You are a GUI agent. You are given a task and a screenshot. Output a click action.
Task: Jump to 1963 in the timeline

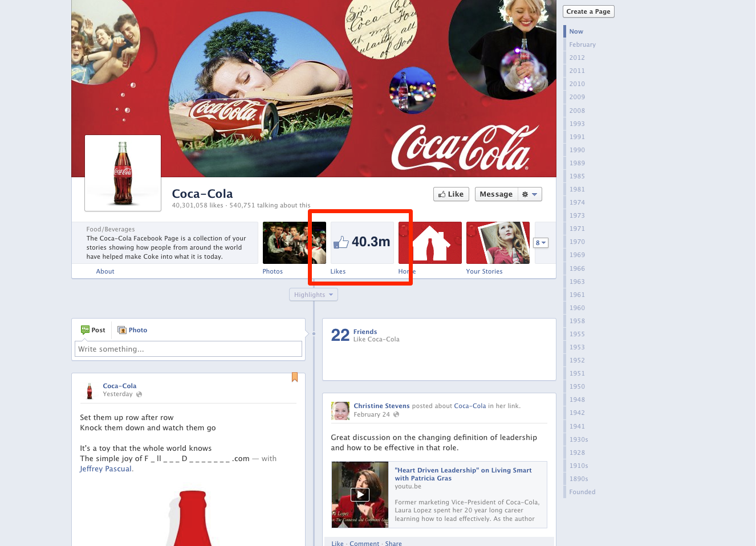(x=577, y=282)
